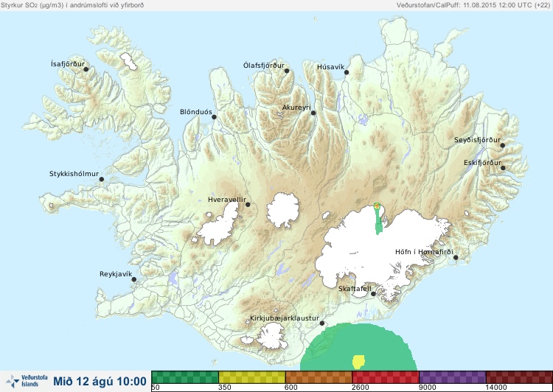This screenshot has height=392, width=553.
Task: Click the red 2600 legend swatch
Action: tap(386, 377)
